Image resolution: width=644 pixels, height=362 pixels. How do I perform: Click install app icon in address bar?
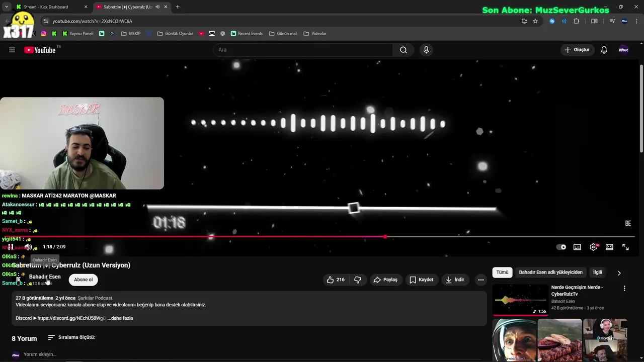click(x=524, y=21)
